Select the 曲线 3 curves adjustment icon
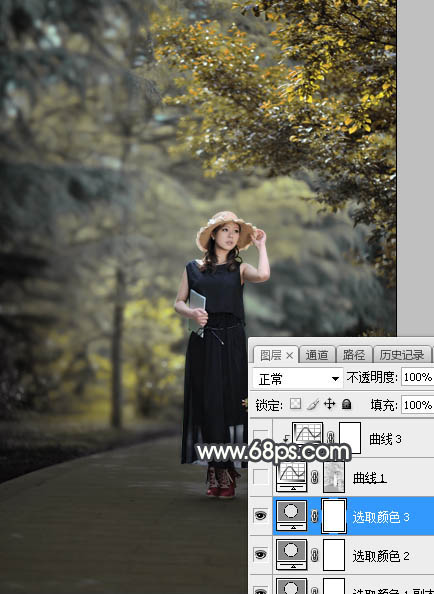434x594 pixels. (x=308, y=434)
